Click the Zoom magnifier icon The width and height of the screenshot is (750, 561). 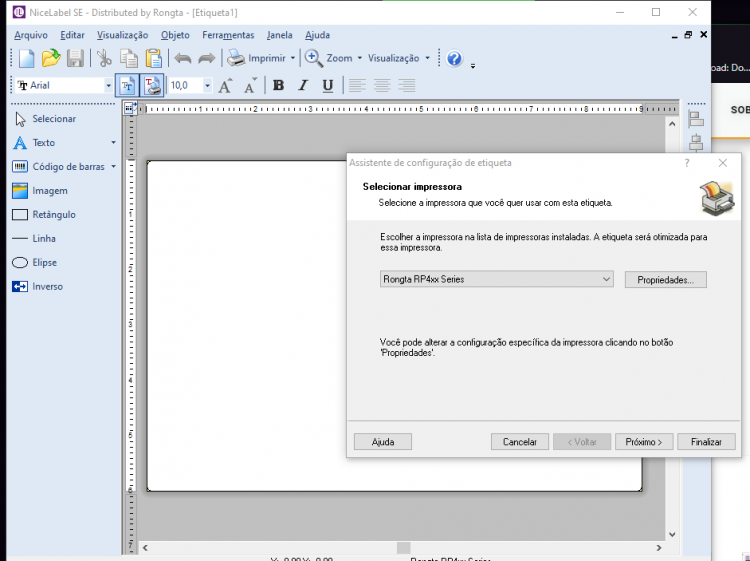(x=313, y=58)
